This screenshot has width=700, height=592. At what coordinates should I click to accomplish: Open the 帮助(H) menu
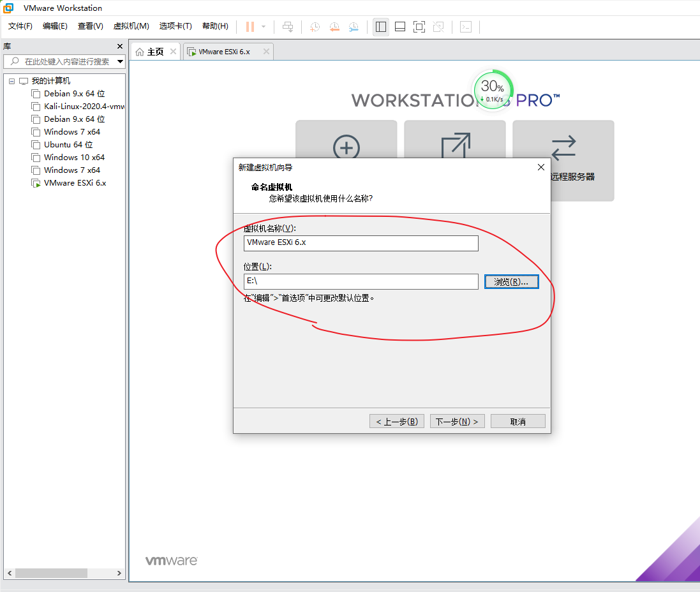coord(215,26)
